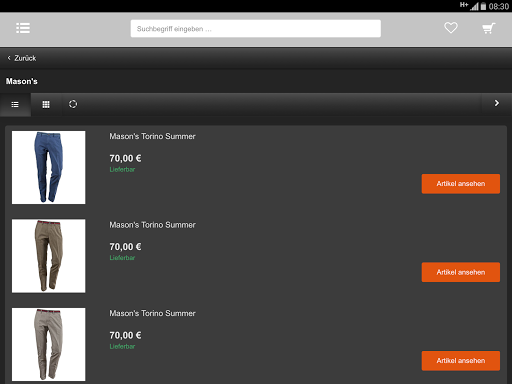Open the shopping cart icon
This screenshot has height=384, width=512.
click(x=489, y=28)
